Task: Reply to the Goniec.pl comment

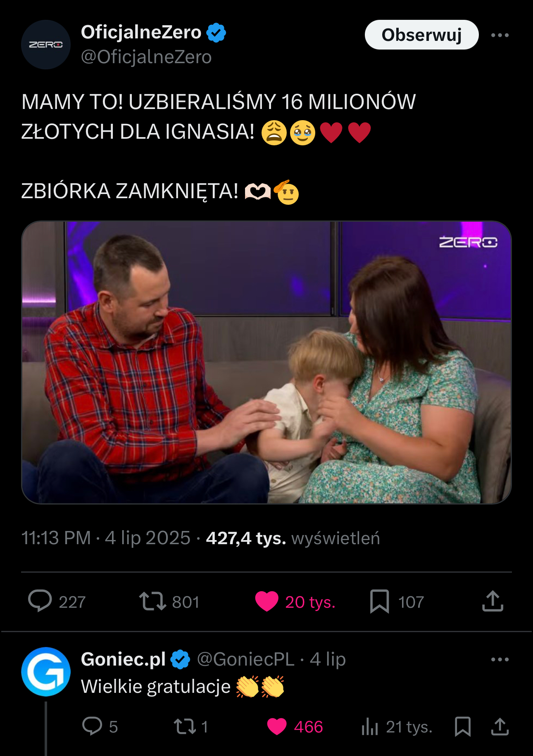Action: (x=92, y=726)
